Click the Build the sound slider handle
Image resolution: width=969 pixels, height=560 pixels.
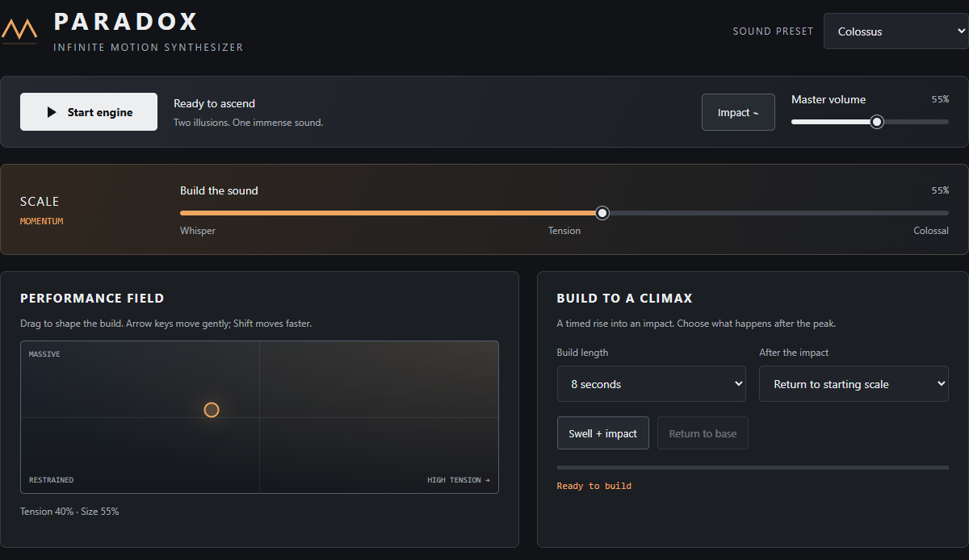602,213
